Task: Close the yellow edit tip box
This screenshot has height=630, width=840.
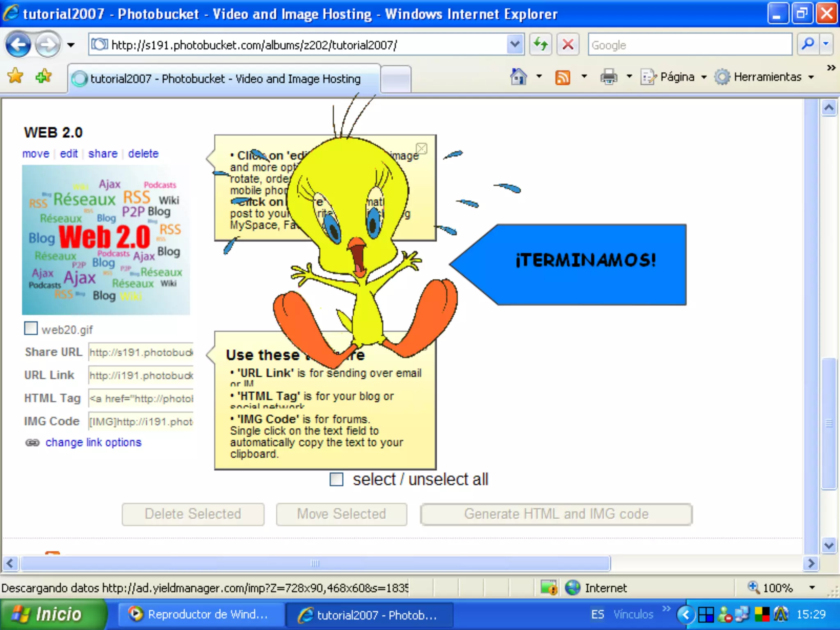Action: click(x=422, y=148)
